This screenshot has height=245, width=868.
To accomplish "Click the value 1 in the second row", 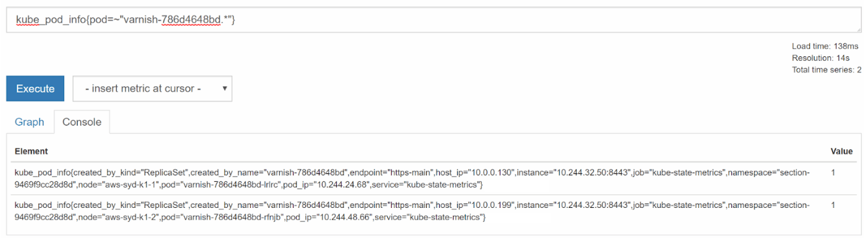I will pyautogui.click(x=833, y=205).
